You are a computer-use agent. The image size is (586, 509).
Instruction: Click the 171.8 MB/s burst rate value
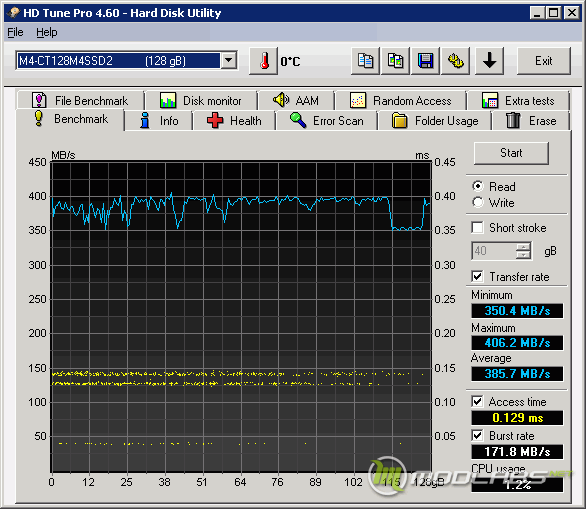[517, 452]
